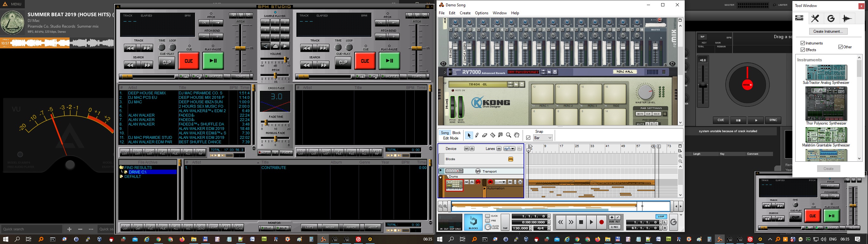Viewport: 868px width, 244px height.
Task: Open the Song Samples tab in Tool Window
Action: click(847, 18)
